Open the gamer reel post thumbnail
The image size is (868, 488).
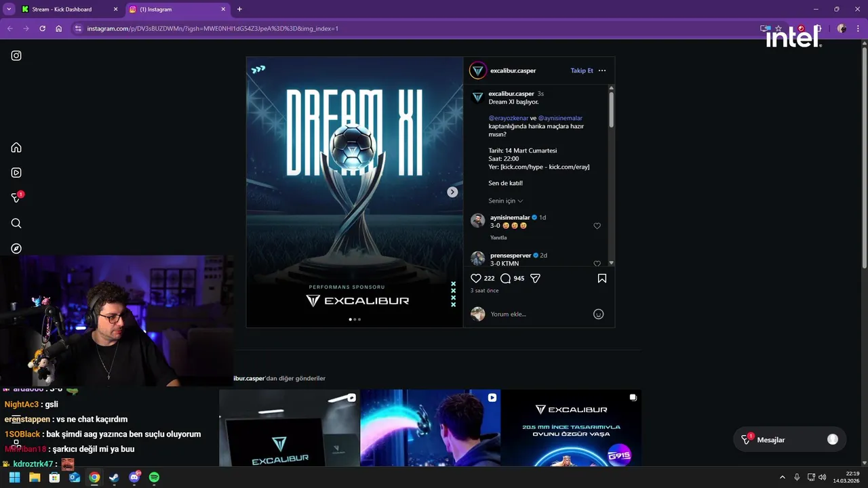click(431, 428)
